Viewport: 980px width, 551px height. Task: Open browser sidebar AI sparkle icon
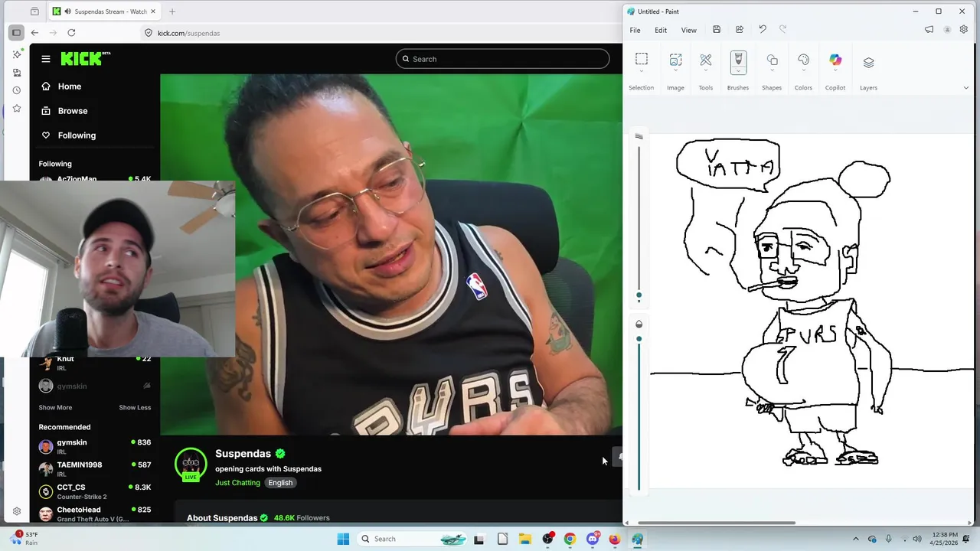pyautogui.click(x=17, y=54)
